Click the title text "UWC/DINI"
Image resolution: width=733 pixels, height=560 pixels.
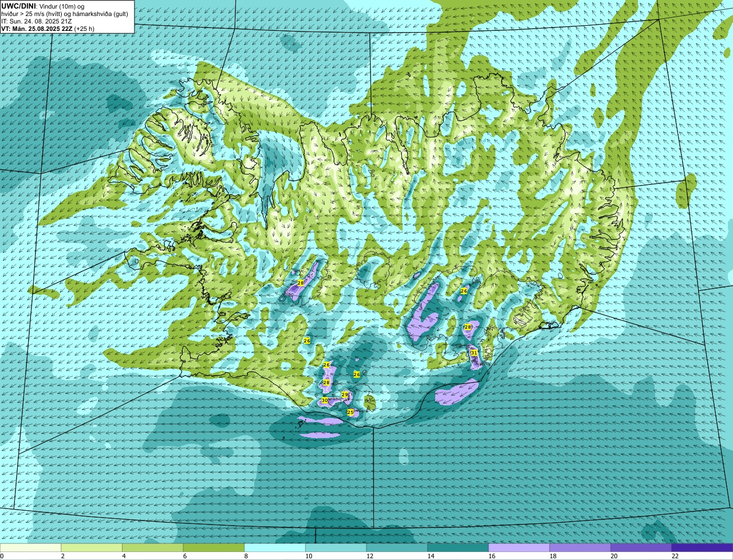[18, 6]
